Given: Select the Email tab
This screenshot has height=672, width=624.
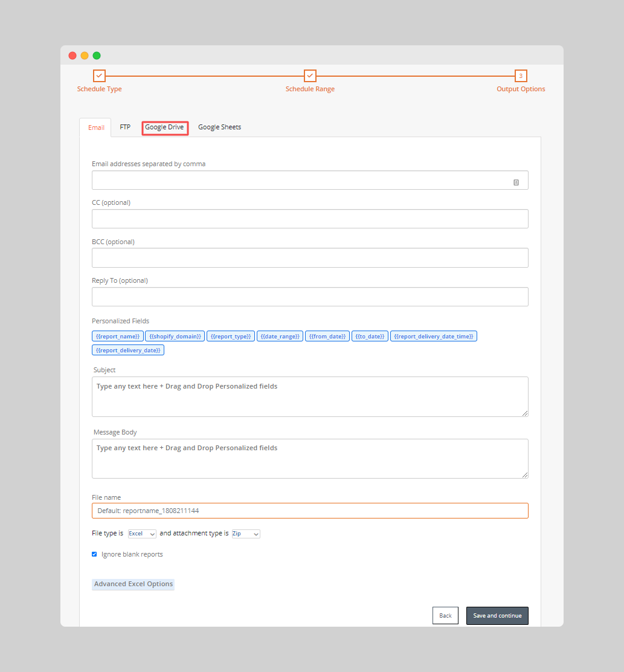Looking at the screenshot, I should 96,128.
